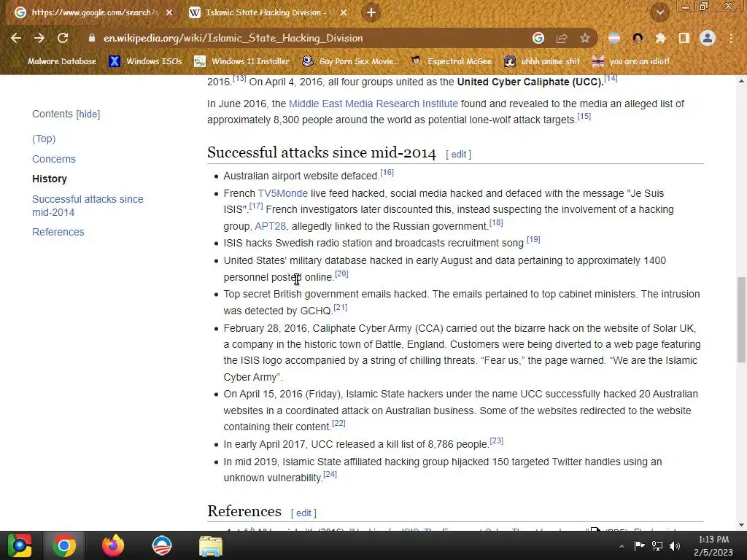Image resolution: width=747 pixels, height=560 pixels.
Task: Toggle the browser side panel
Action: pyautogui.click(x=684, y=38)
